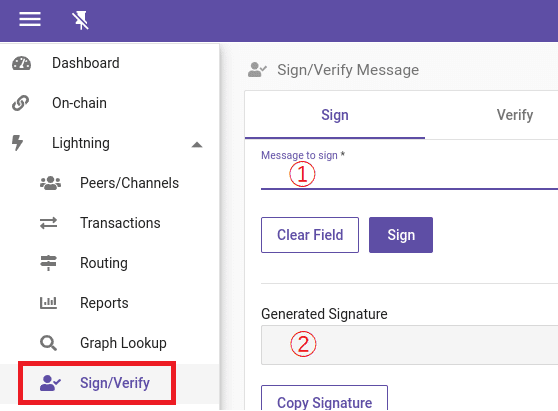
Task: Click the Peers/Channels people icon
Action: (x=50, y=183)
